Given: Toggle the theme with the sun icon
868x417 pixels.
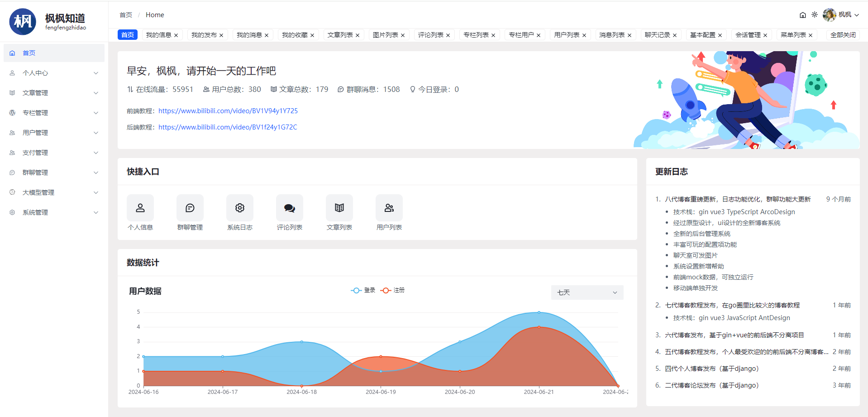Looking at the screenshot, I should pos(815,15).
